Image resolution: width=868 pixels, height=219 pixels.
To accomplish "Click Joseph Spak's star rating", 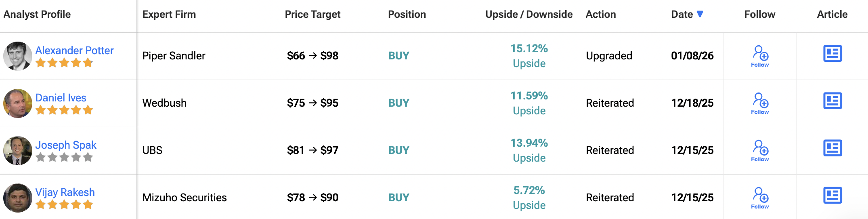I will pyautogui.click(x=64, y=157).
